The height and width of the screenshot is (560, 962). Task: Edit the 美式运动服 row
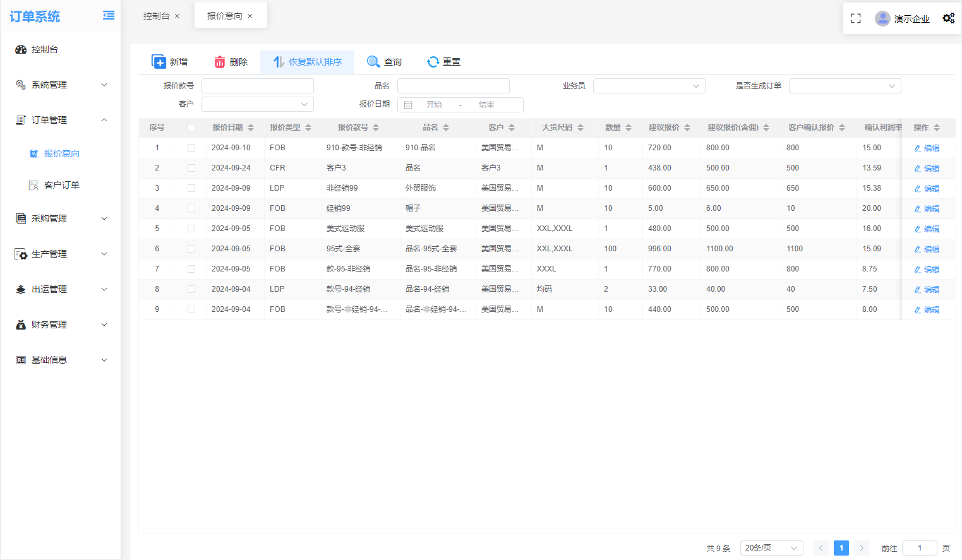(927, 229)
